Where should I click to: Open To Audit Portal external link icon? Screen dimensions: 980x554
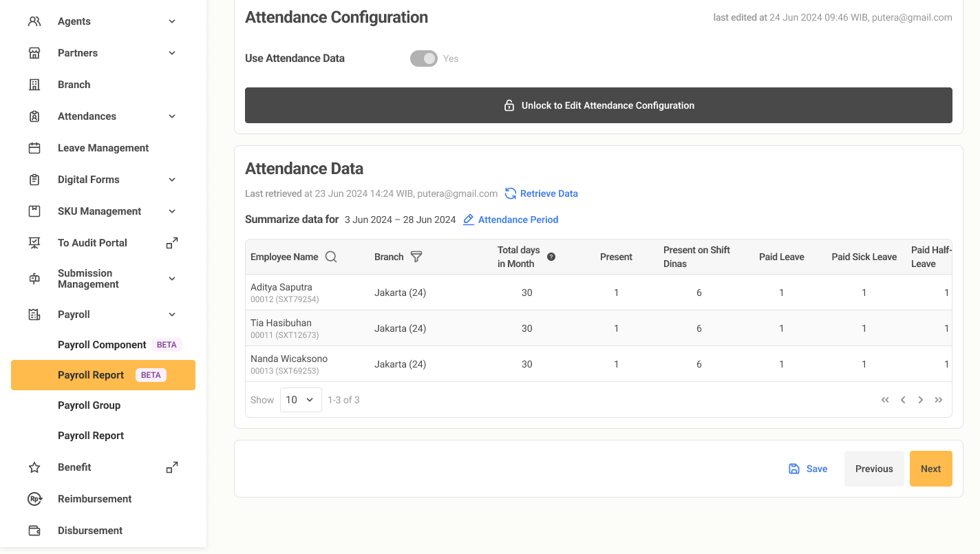(172, 243)
